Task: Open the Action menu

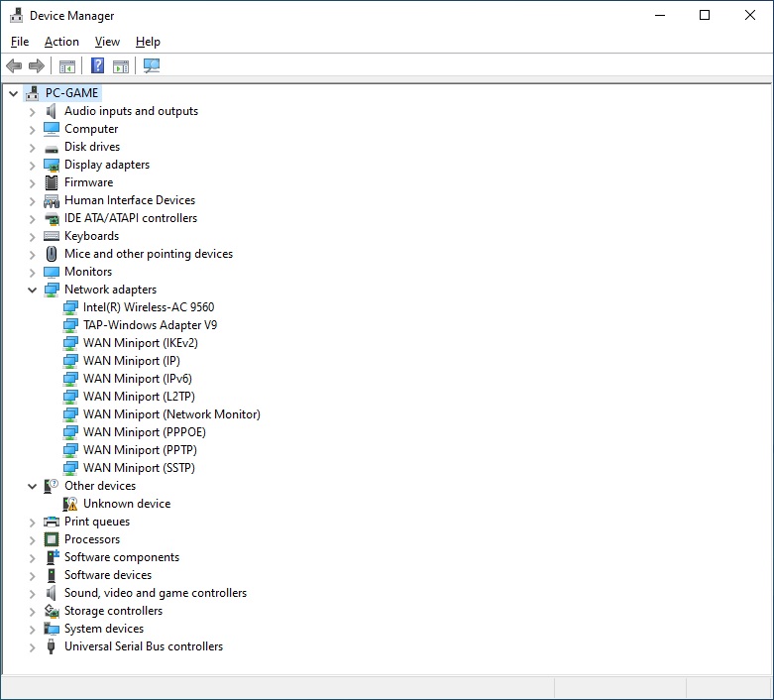Action: click(61, 42)
